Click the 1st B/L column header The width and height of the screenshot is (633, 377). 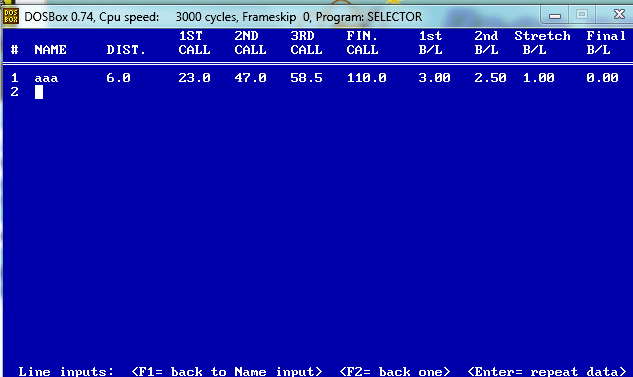click(x=430, y=43)
